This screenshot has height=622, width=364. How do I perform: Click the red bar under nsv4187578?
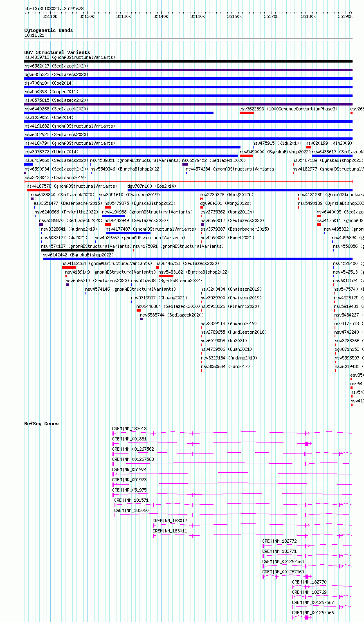click(38, 190)
